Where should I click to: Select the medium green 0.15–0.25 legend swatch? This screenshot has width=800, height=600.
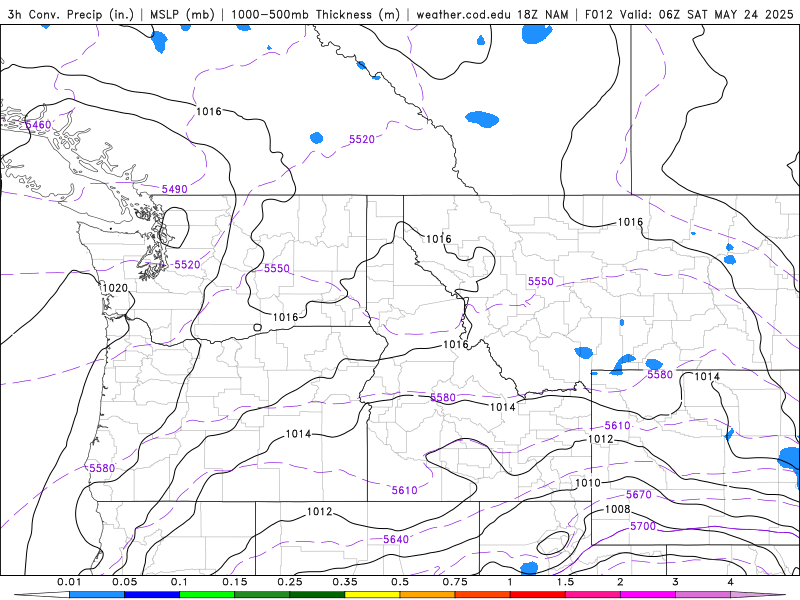[262, 595]
